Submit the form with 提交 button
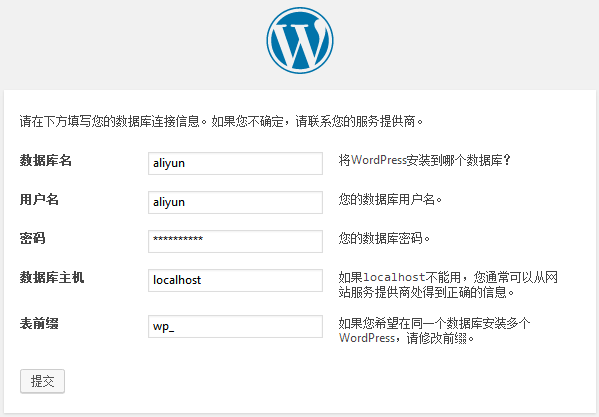 click(x=42, y=381)
